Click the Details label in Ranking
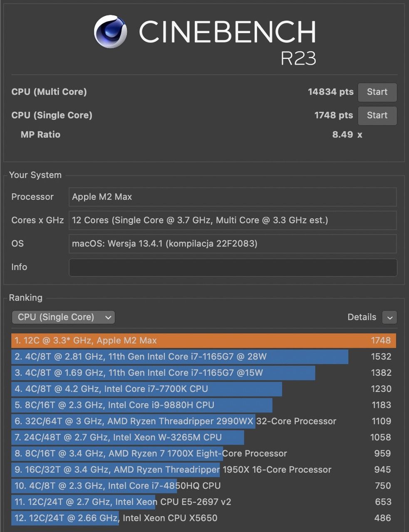This screenshot has height=532, width=409. coord(362,317)
